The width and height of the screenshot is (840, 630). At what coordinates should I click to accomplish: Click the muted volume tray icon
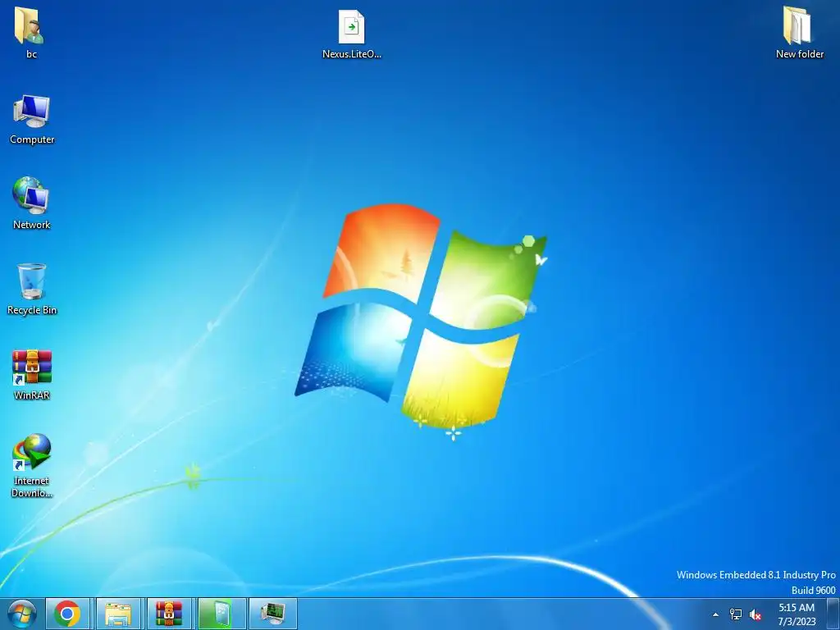click(756, 614)
